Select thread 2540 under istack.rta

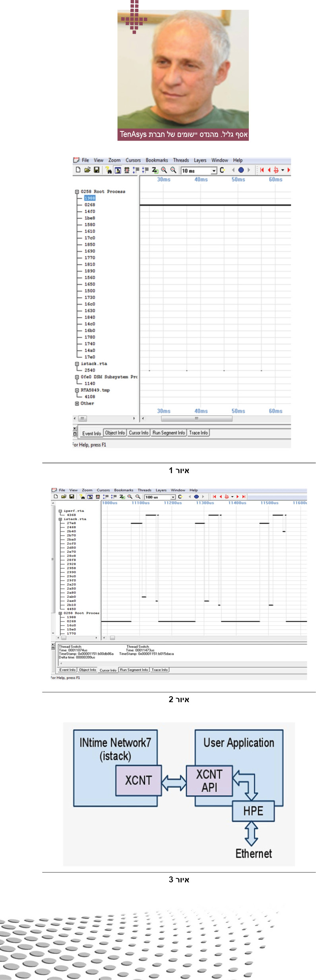(x=90, y=370)
